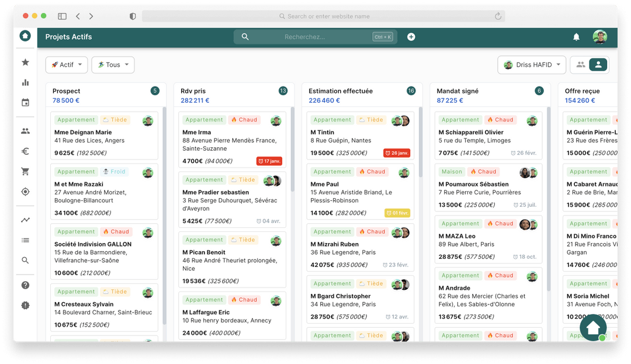Viewport: 631px width, 364px height.
Task: Click the notification bell icon
Action: [x=576, y=36]
